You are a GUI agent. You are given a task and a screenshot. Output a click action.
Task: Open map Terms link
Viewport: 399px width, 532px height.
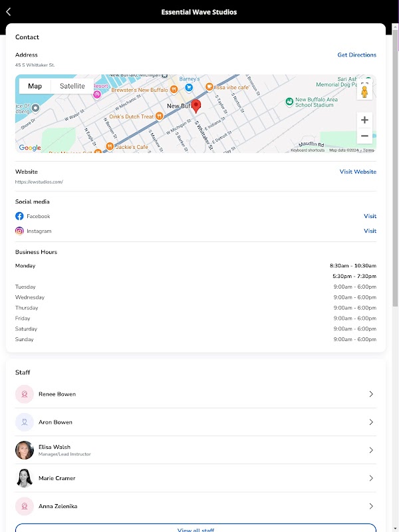pyautogui.click(x=369, y=150)
